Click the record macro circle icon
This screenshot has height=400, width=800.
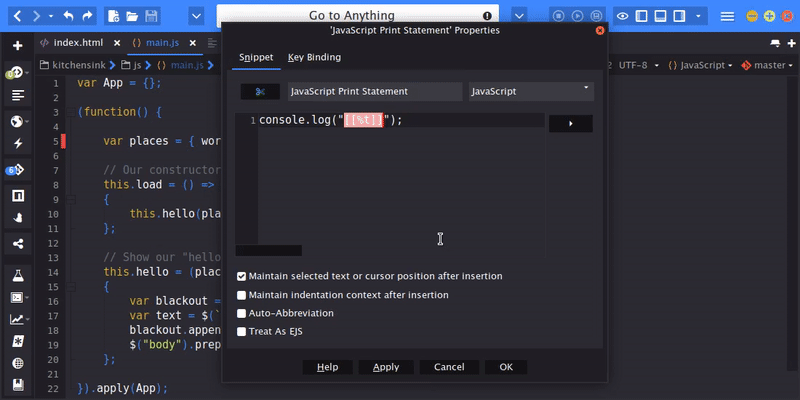[559, 16]
